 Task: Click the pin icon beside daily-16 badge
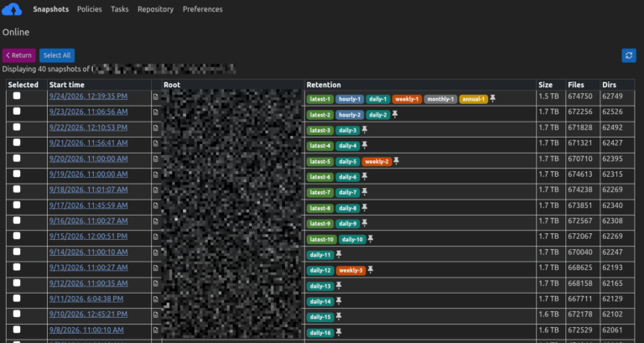pyautogui.click(x=339, y=332)
